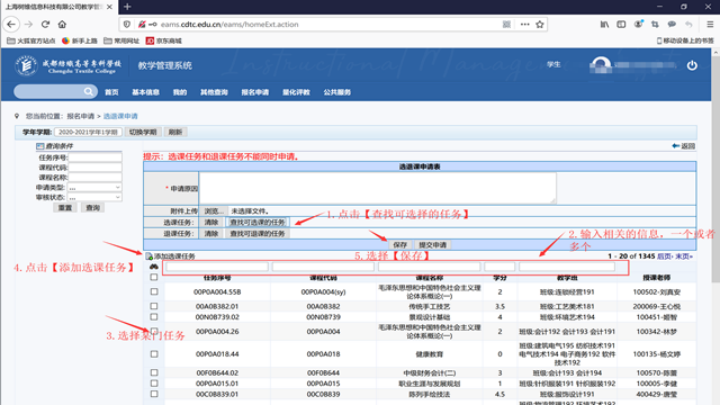The image size is (721, 406).
Task: Select the checkbox for task 00P0A018.44
Action: coord(153,352)
